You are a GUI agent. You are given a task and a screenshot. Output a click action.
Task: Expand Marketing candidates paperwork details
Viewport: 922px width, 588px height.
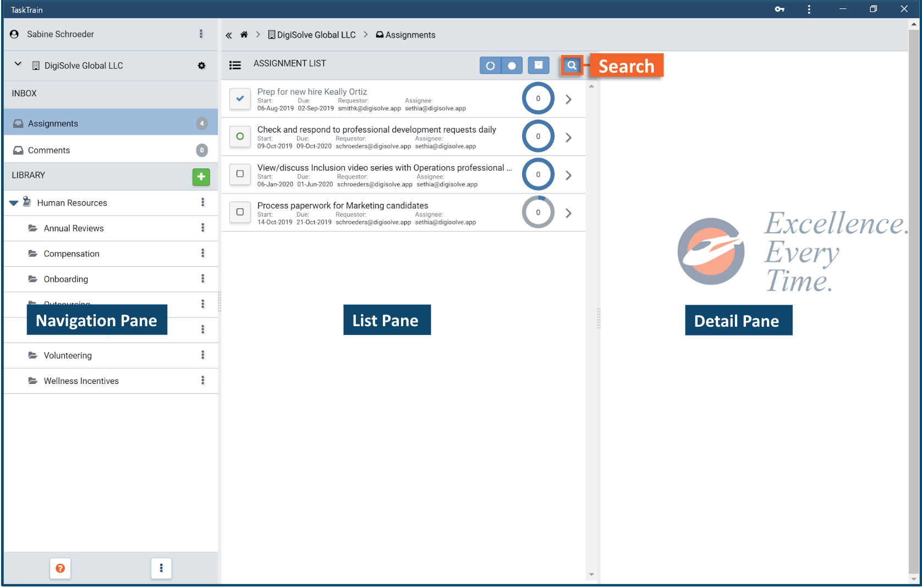[569, 213]
